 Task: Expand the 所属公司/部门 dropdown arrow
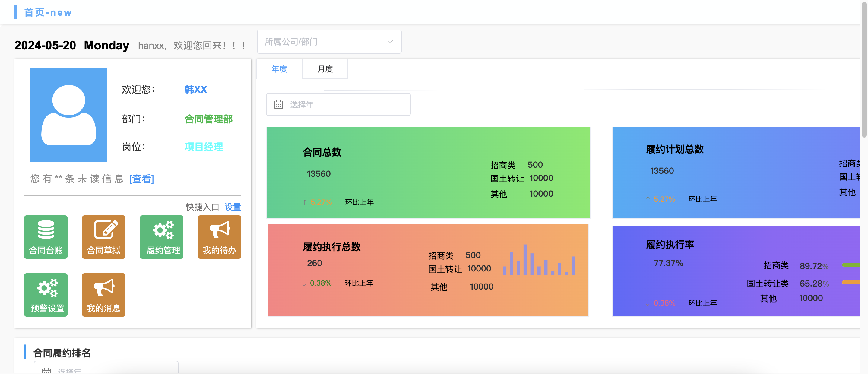tap(390, 41)
